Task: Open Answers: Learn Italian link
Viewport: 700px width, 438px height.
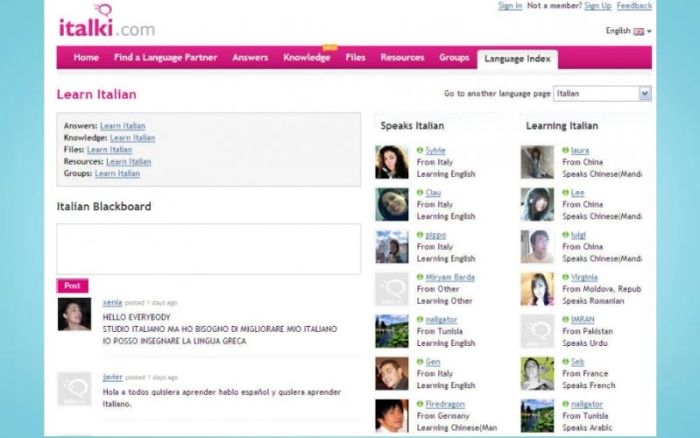Action: 123,126
